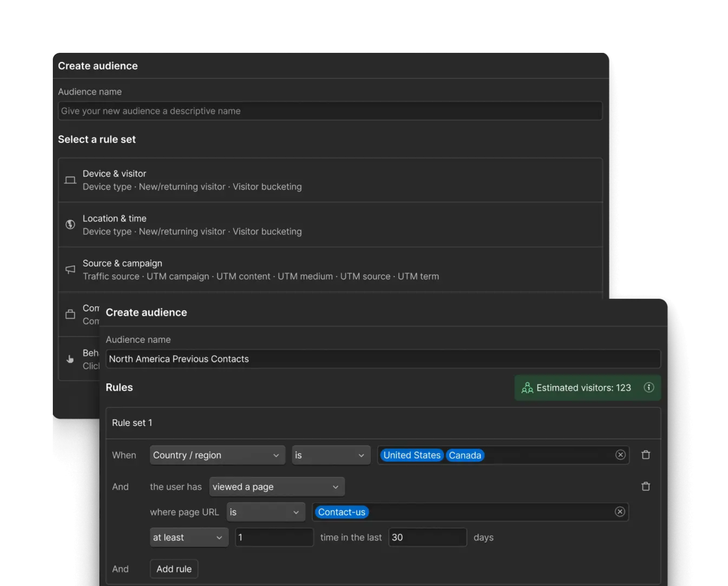Click the Estimated visitors info icon

pyautogui.click(x=649, y=388)
